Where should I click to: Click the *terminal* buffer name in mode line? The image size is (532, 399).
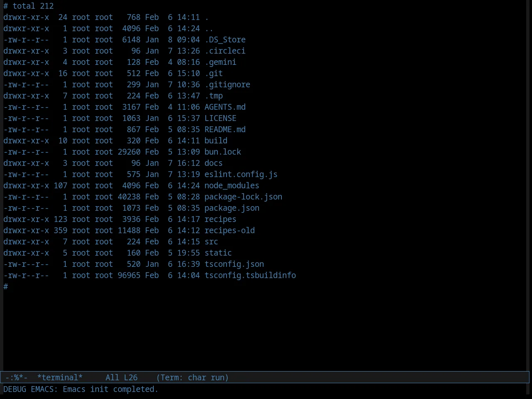[x=60, y=377]
